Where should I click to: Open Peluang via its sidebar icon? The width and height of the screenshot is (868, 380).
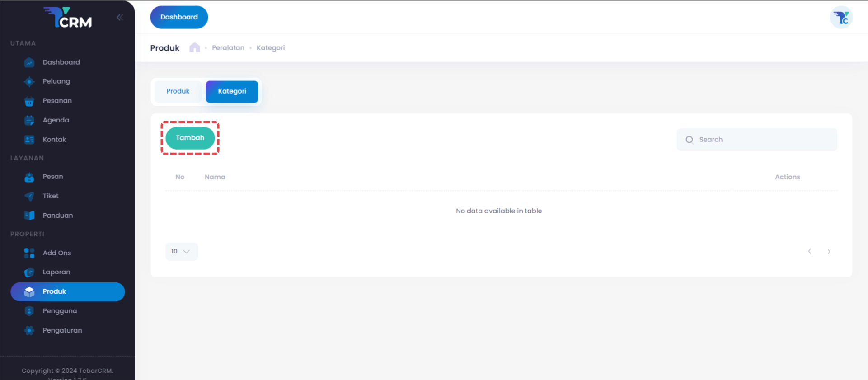(x=29, y=82)
